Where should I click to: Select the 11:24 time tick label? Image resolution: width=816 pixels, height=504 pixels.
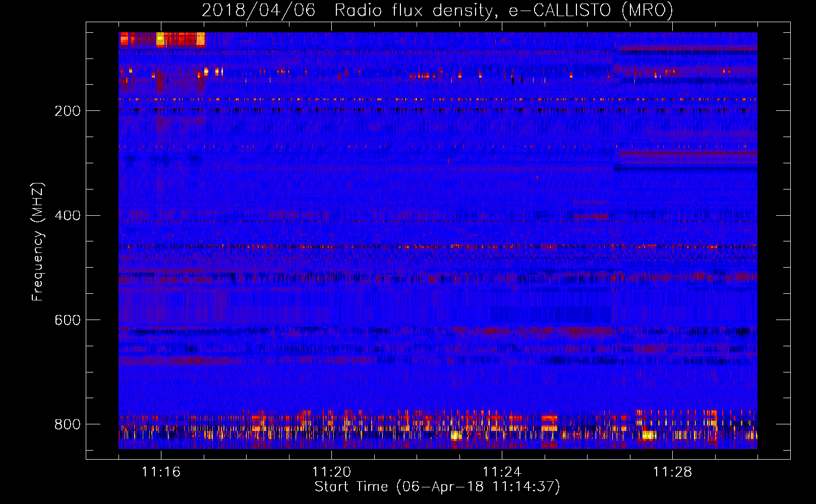502,472
